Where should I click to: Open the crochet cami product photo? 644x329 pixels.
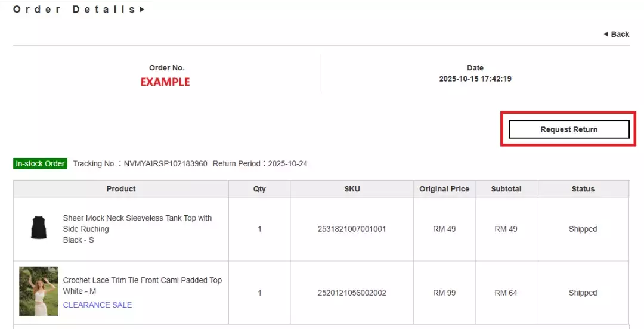pos(39,291)
